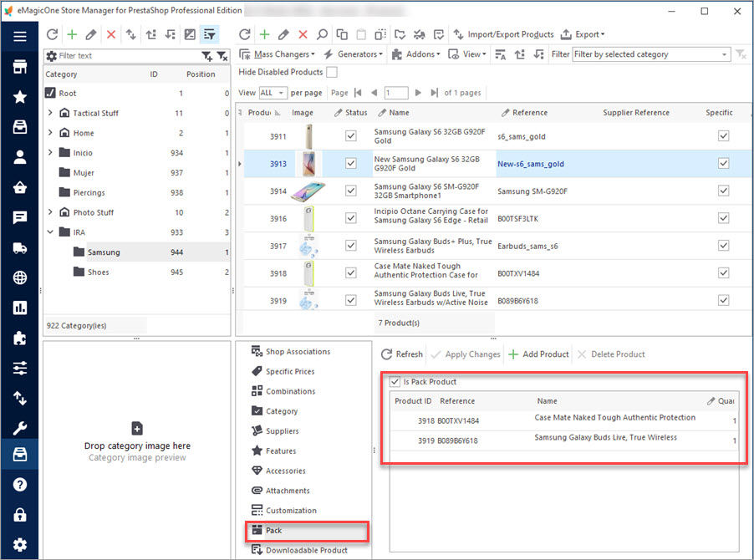Toggle Specific checkbox for product 3918
Viewport: 754px width, 560px height.
(x=723, y=273)
